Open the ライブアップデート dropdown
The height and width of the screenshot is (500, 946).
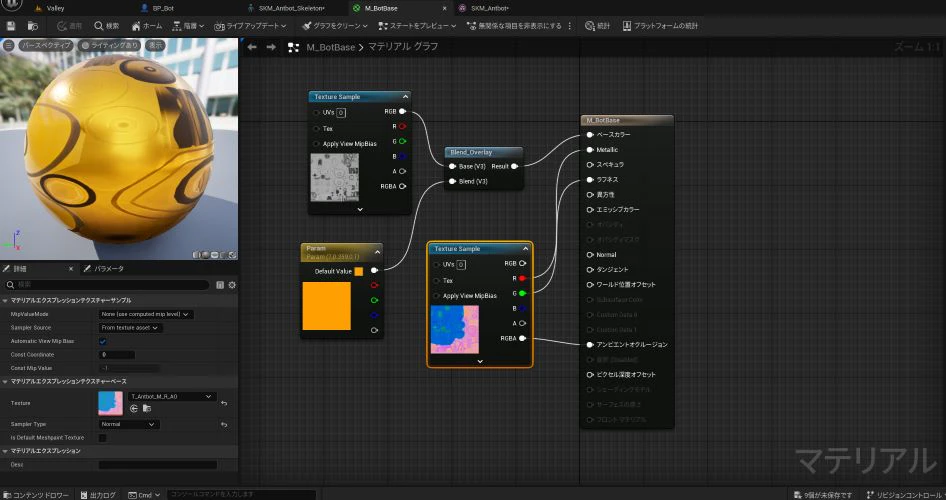[250, 26]
